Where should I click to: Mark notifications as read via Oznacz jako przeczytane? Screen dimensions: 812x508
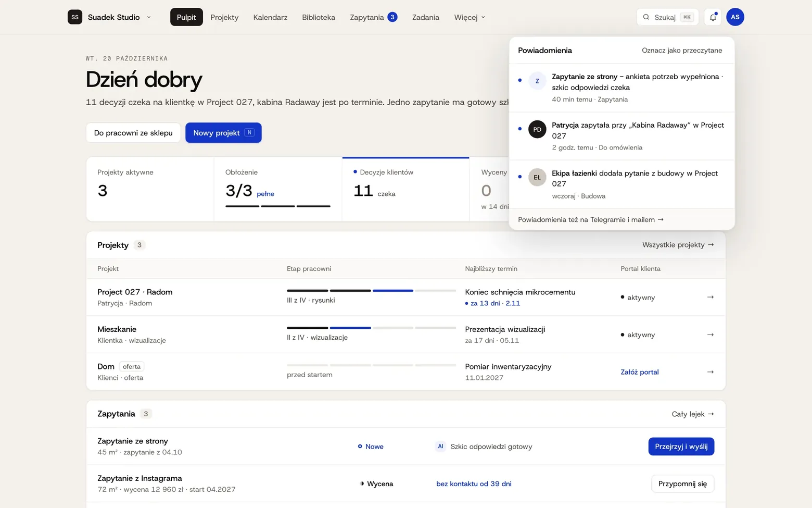(682, 51)
